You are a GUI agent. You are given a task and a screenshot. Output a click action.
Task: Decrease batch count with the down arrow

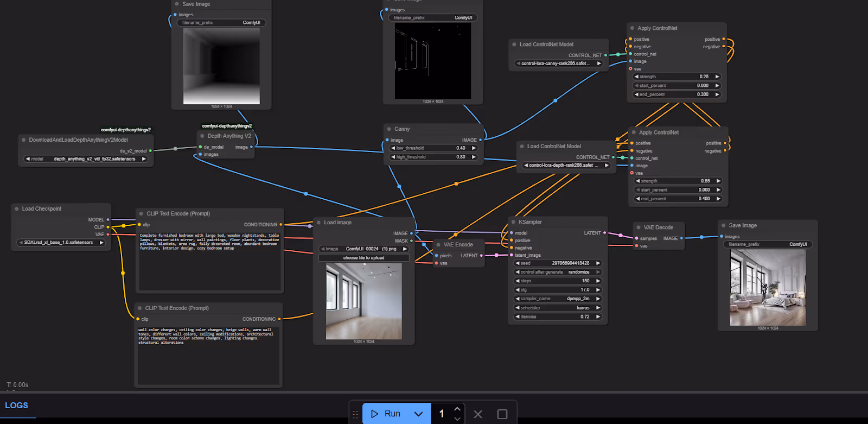pos(457,419)
